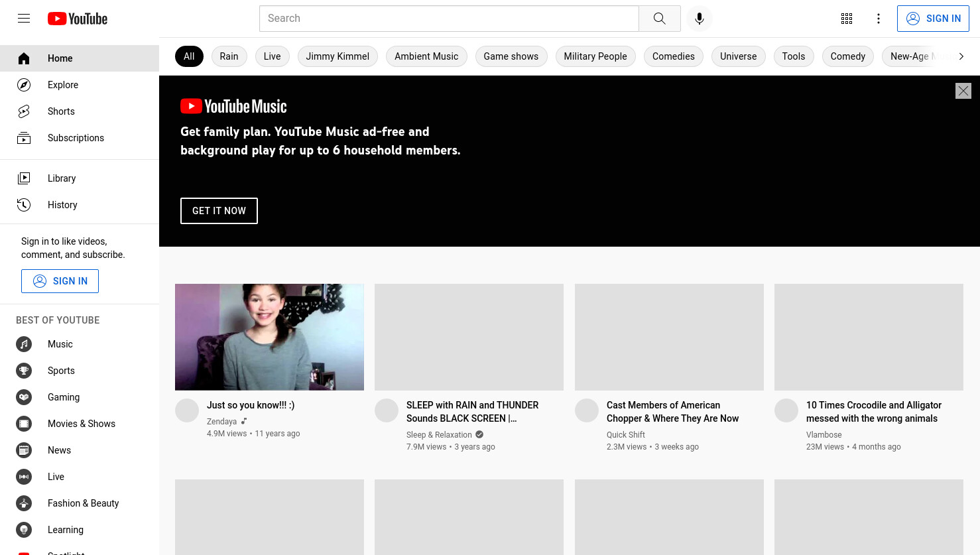The height and width of the screenshot is (555, 980).
Task: Select the Comedy filter chip
Action: (x=848, y=56)
